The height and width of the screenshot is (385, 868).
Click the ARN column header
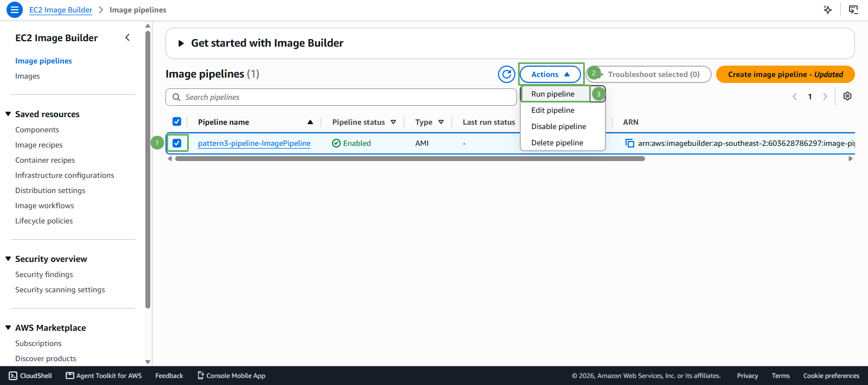pos(630,122)
